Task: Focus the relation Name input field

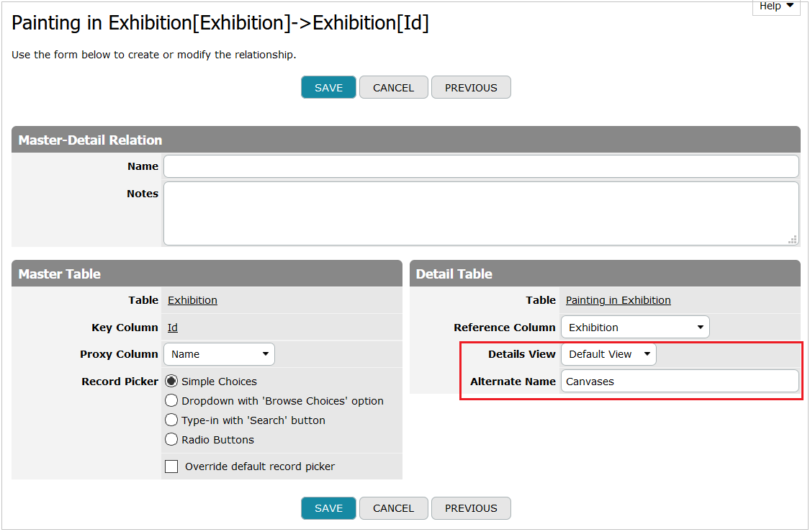Action: (x=481, y=166)
